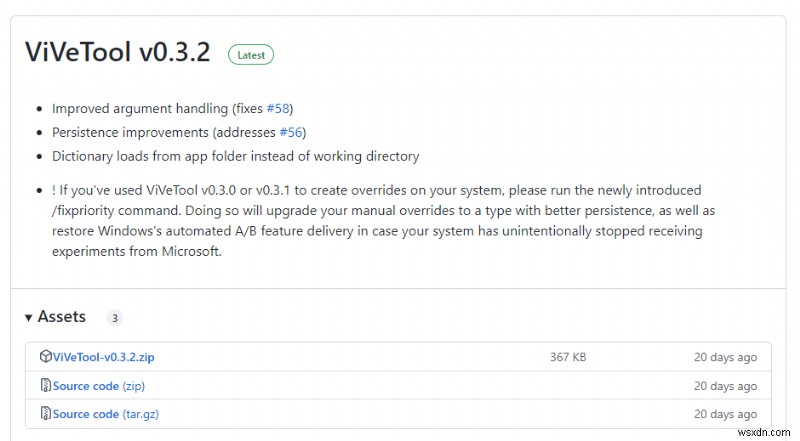Click the green Latest release badge
The width and height of the screenshot is (800, 441).
[x=250, y=55]
